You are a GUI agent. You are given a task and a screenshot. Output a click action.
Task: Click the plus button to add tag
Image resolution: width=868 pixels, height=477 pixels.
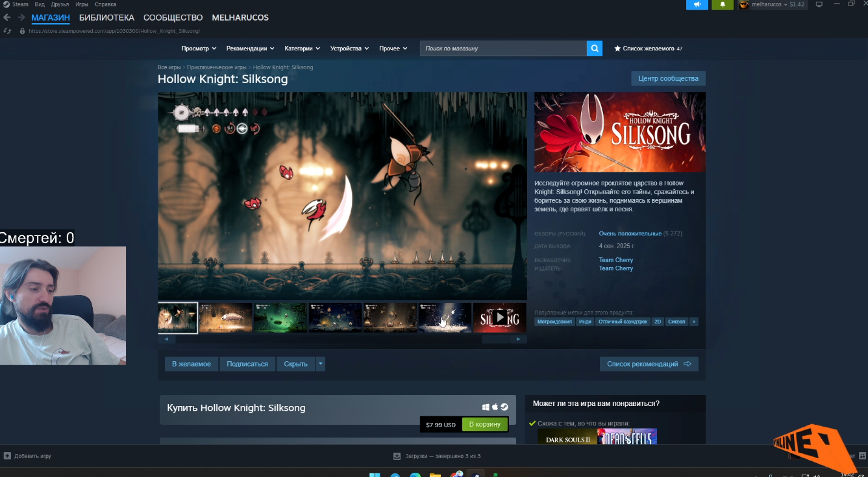tap(694, 322)
